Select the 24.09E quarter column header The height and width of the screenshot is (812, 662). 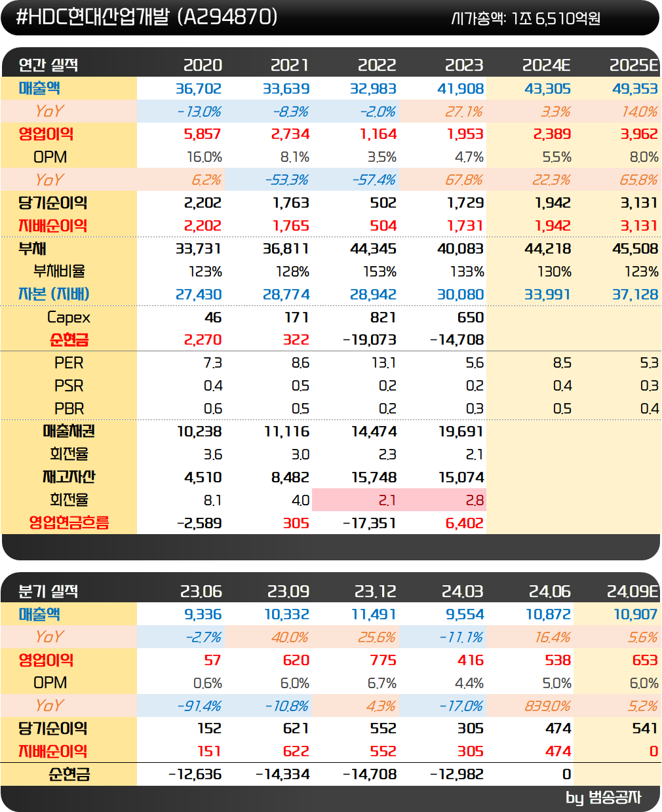(x=633, y=591)
